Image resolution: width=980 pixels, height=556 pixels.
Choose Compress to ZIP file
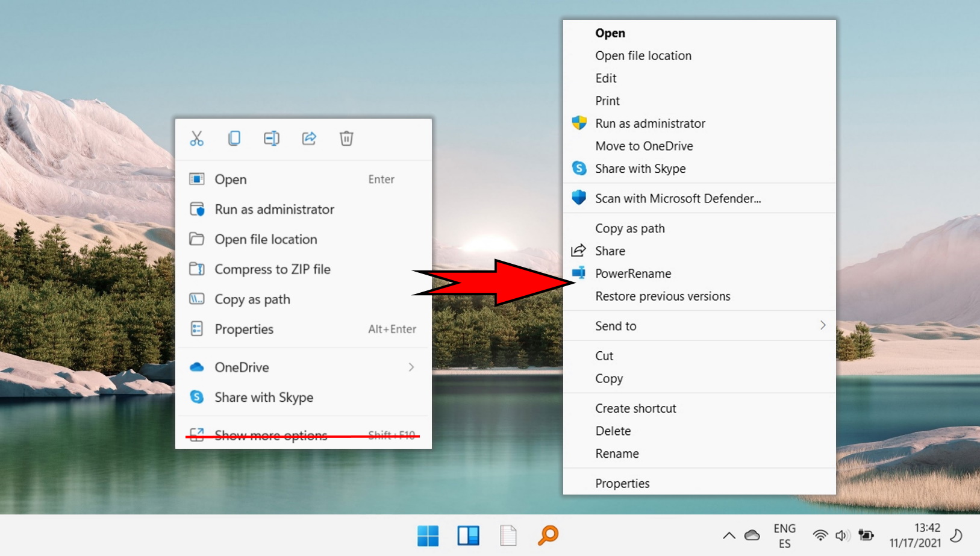[x=304, y=269]
